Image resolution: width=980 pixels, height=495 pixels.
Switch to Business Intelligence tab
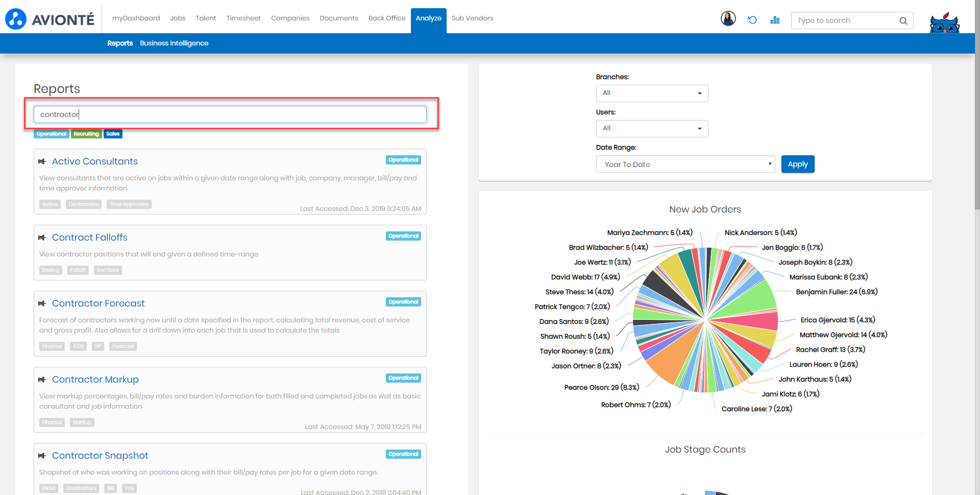(174, 43)
